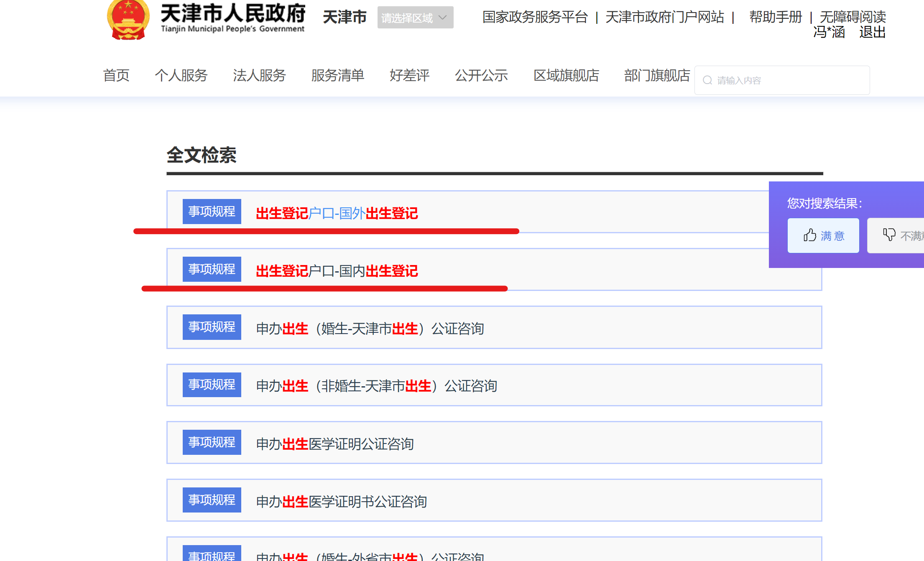
Task: Open 申办出生(非婚生-天津市出生)公证咨询 result
Action: [x=376, y=386]
